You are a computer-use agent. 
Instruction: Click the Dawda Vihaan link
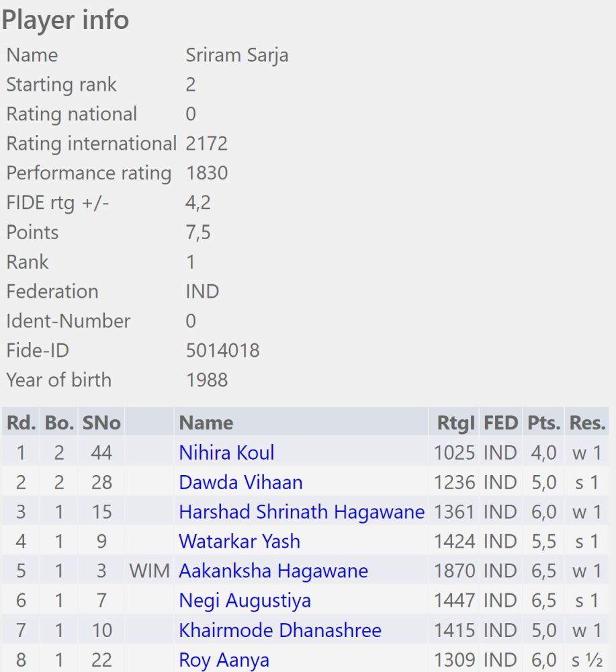[x=240, y=482]
